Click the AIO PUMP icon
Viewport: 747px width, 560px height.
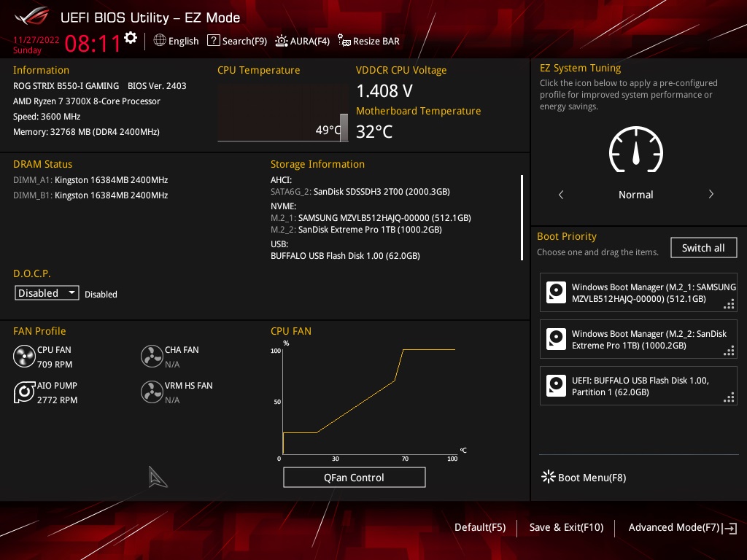(24, 392)
